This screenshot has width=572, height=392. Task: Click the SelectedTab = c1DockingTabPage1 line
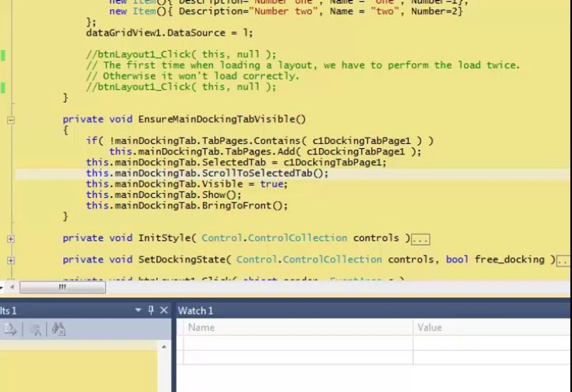(x=236, y=162)
